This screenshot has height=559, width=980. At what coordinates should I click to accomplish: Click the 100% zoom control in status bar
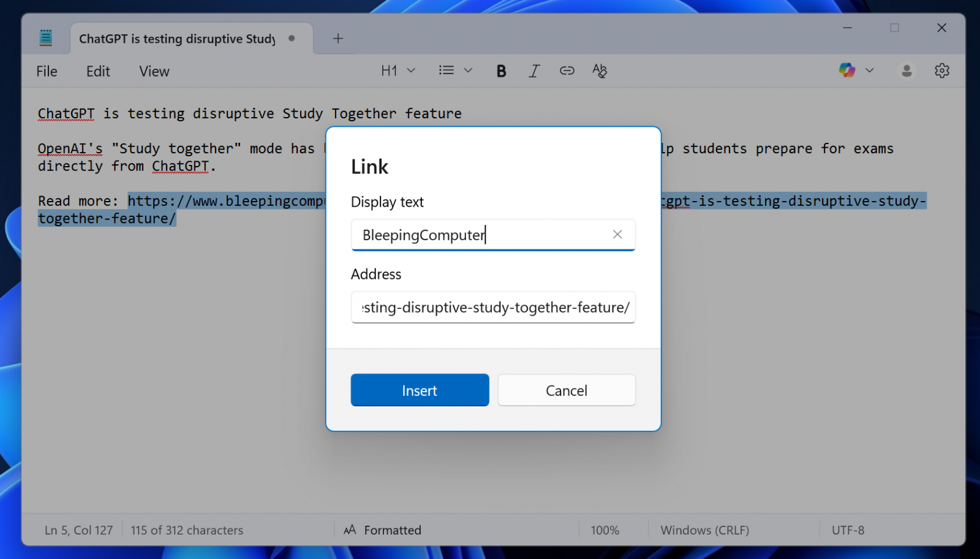pos(605,530)
